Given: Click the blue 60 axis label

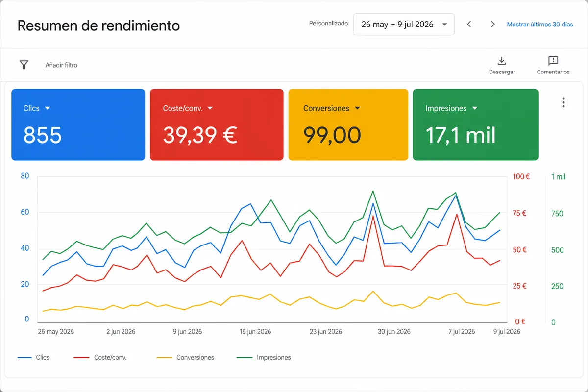Looking at the screenshot, I should (25, 212).
